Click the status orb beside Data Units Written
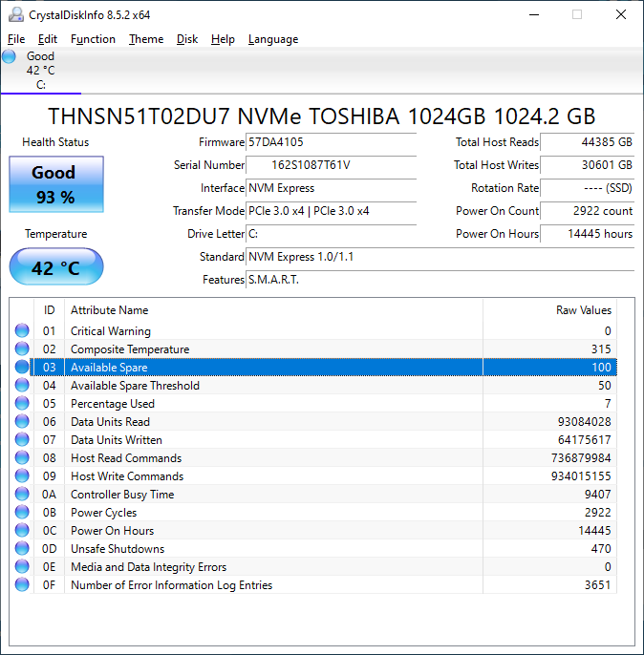644x655 pixels. tap(22, 440)
